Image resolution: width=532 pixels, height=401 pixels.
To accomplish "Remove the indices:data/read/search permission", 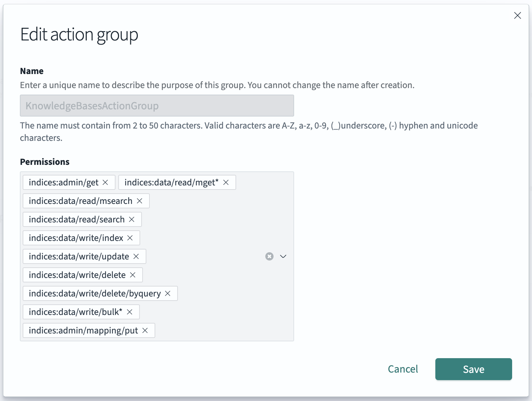I will pos(132,219).
